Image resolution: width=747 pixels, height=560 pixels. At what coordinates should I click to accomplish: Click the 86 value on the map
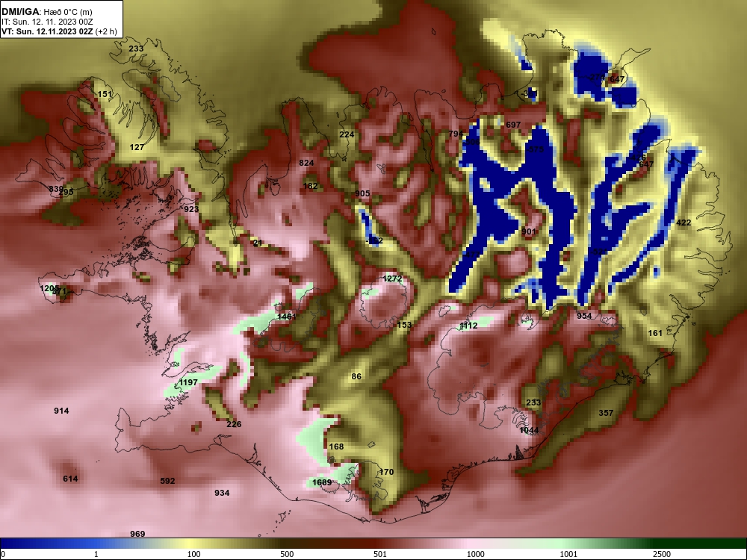[356, 376]
